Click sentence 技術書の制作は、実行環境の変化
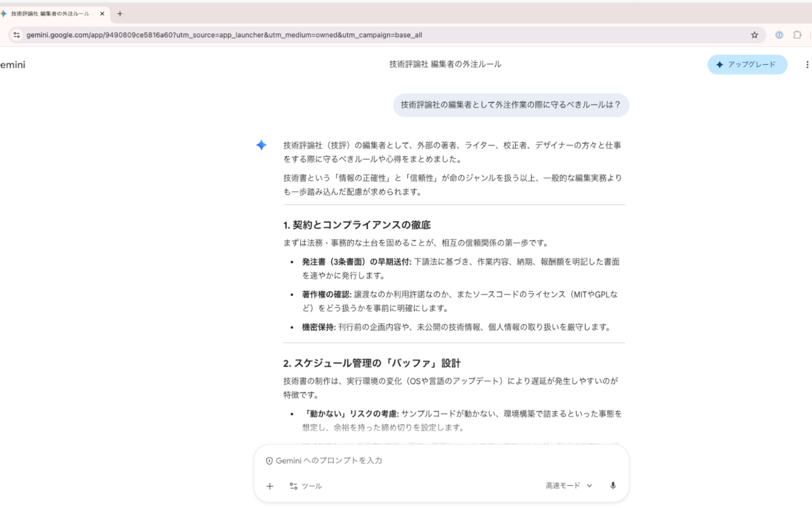 (x=450, y=387)
